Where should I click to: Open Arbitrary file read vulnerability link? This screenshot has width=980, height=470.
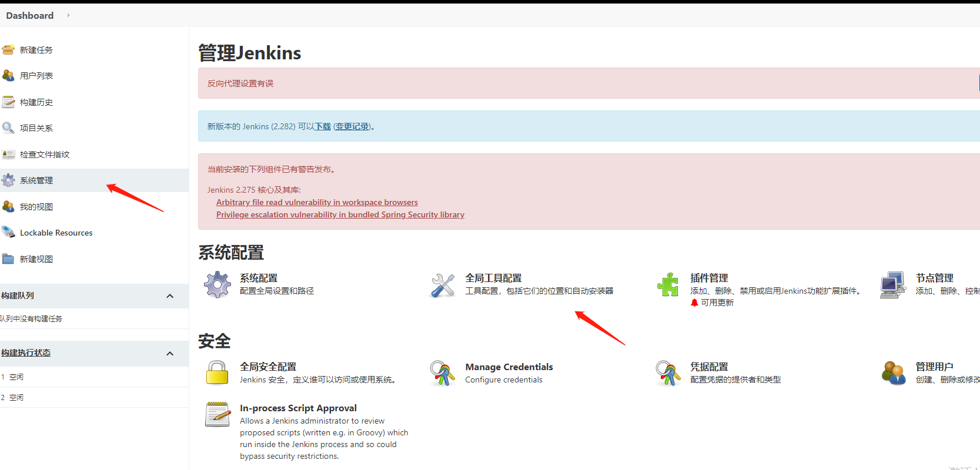tap(317, 202)
